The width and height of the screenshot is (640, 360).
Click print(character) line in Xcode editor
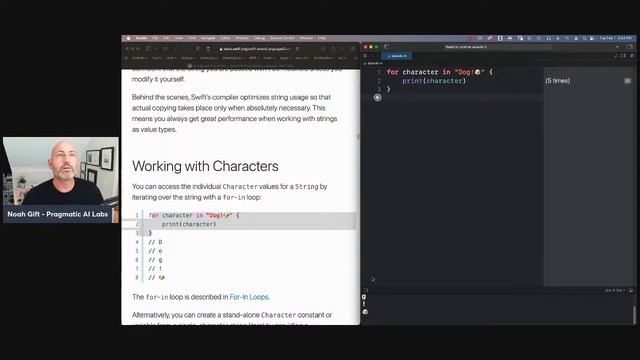click(434, 81)
